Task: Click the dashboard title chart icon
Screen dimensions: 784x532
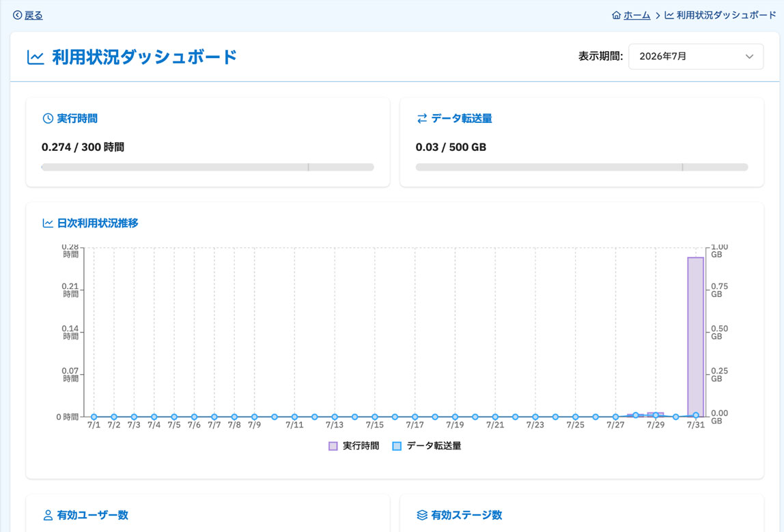Action: [x=36, y=57]
